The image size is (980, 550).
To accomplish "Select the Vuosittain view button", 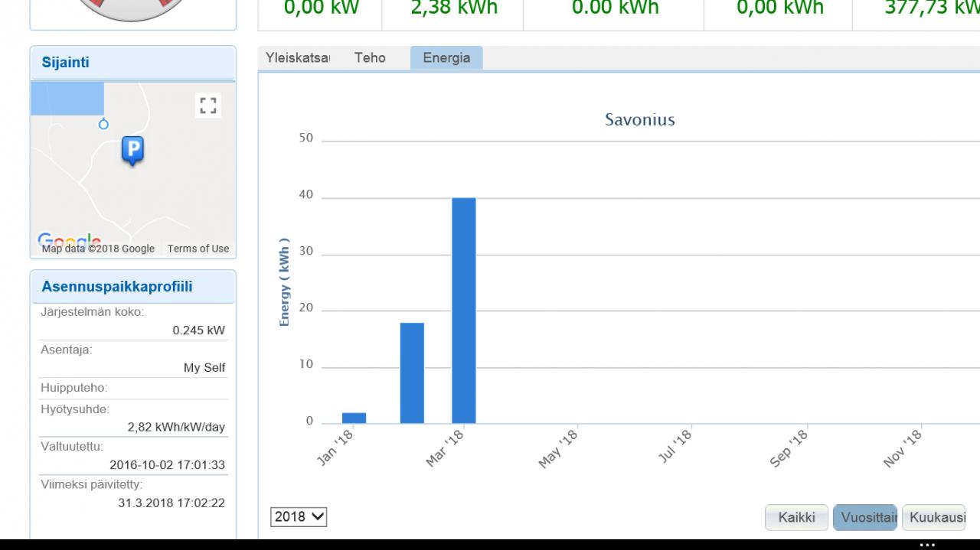I will point(866,518).
